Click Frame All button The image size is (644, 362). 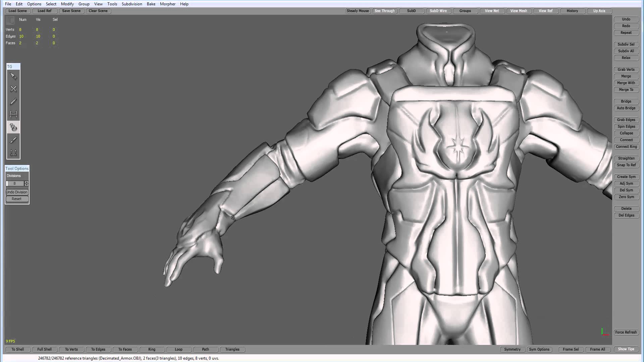pos(597,349)
